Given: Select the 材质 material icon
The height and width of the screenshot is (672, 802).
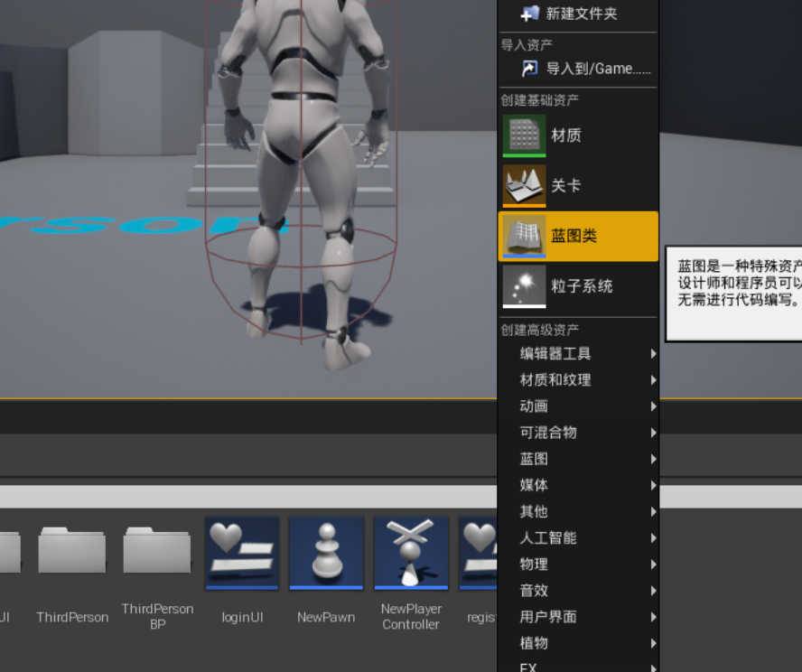Looking at the screenshot, I should [524, 135].
